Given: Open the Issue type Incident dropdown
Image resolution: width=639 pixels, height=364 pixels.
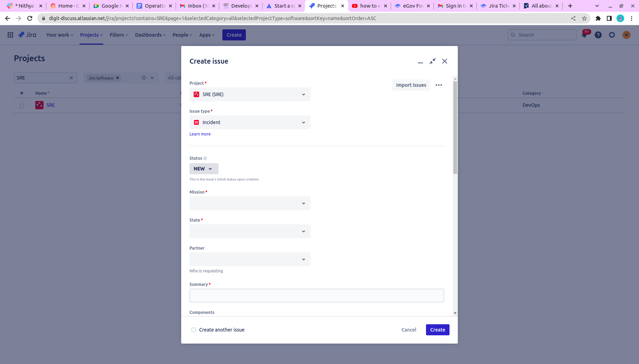Looking at the screenshot, I should click(250, 122).
